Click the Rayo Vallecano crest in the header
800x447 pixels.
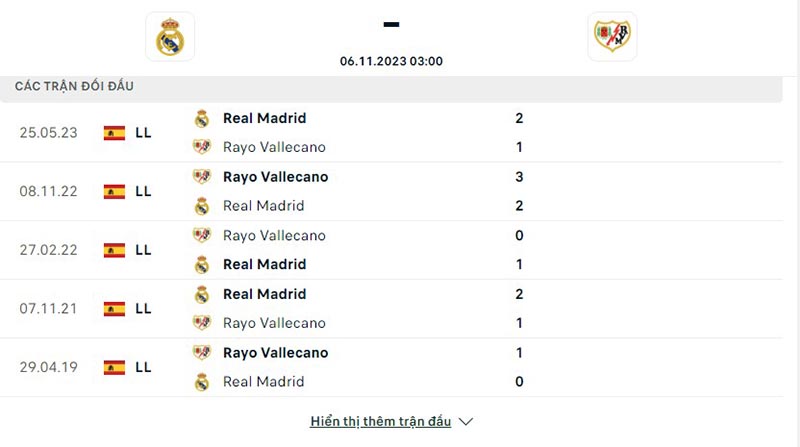click(x=612, y=37)
